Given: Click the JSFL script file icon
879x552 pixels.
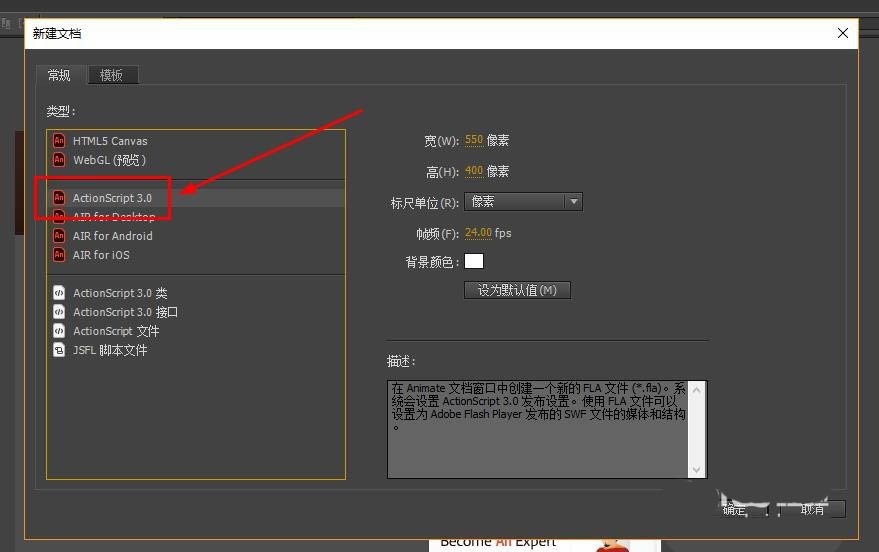Looking at the screenshot, I should (59, 350).
